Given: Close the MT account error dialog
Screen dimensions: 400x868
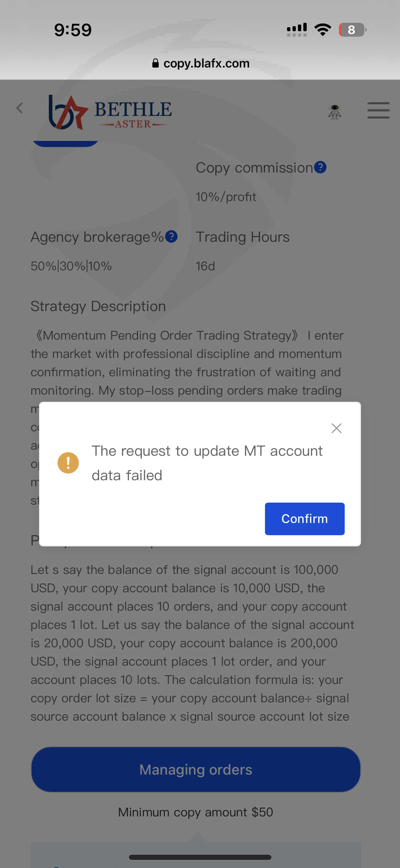Looking at the screenshot, I should (336, 428).
